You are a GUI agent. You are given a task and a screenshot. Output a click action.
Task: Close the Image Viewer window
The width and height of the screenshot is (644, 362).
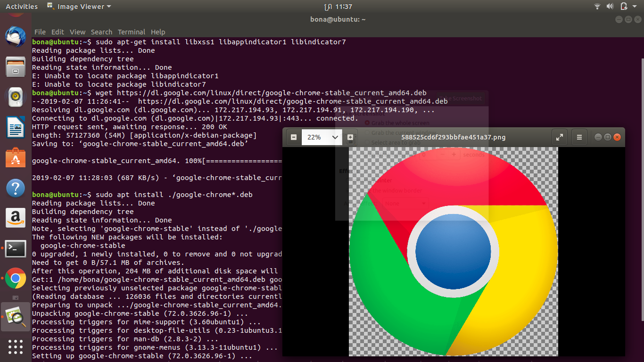click(x=617, y=137)
